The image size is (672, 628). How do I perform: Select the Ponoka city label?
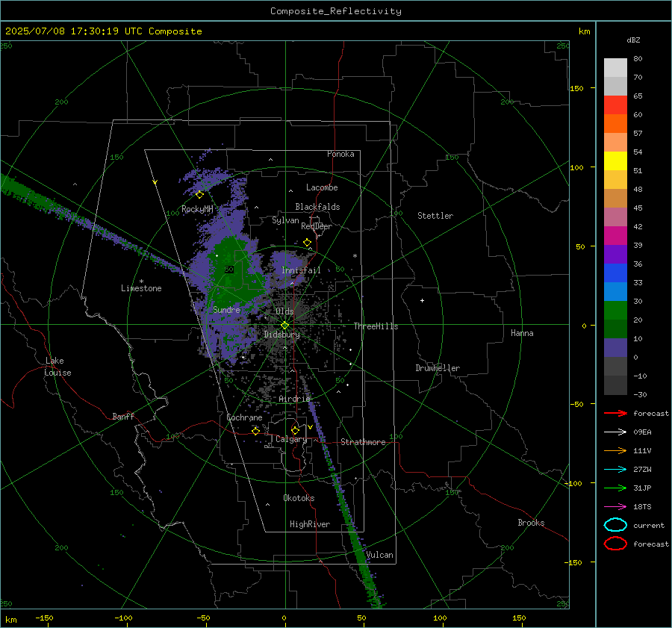340,154
